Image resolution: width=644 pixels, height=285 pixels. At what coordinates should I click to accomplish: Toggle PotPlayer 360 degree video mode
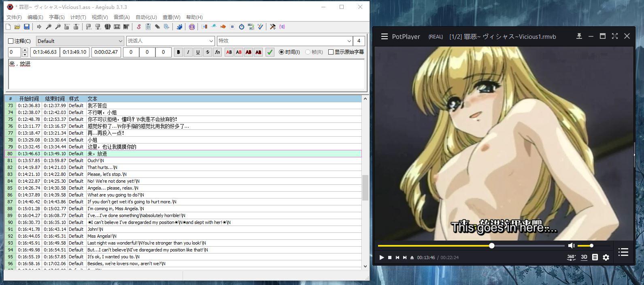coord(572,257)
